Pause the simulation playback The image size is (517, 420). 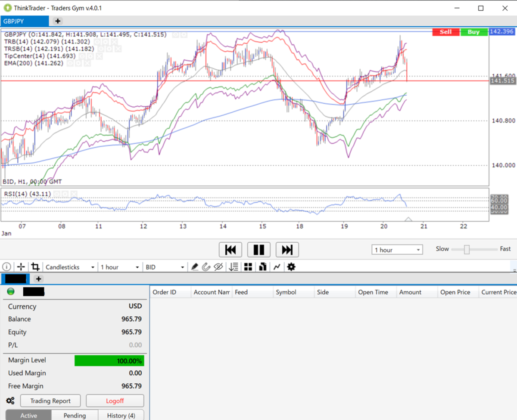[x=259, y=250]
